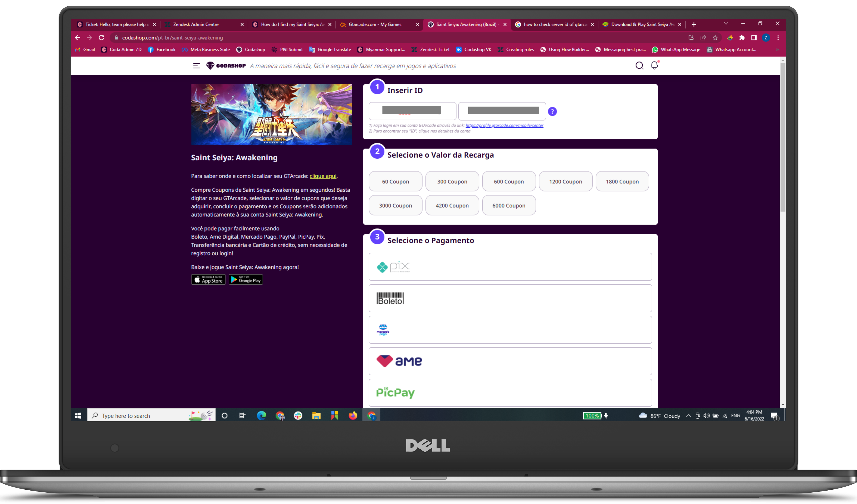Open the Codashop hamburger menu
The image size is (857, 504).
tap(196, 66)
